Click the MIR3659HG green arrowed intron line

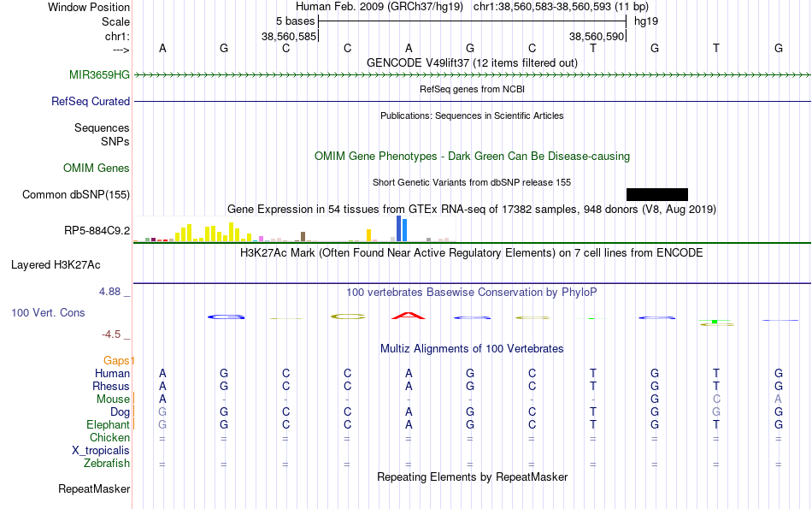(x=473, y=75)
